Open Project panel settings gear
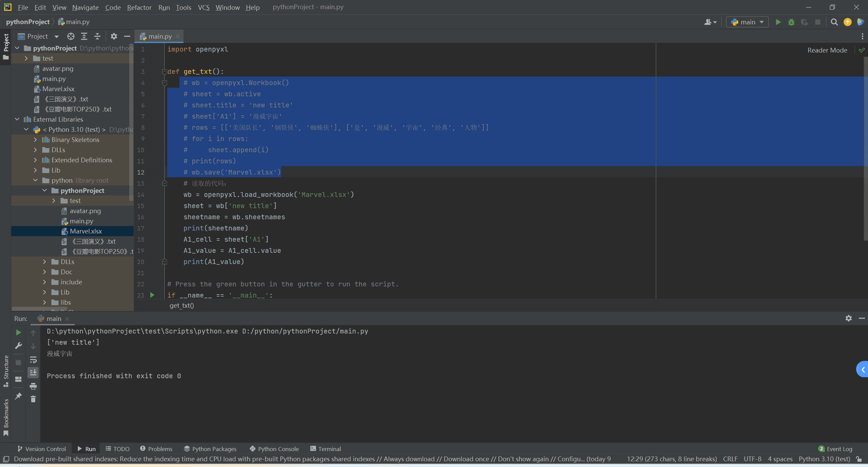Viewport: 868px width, 467px height. [114, 36]
